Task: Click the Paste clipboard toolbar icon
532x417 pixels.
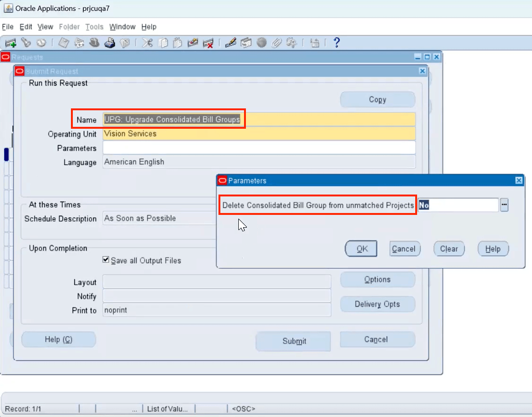Action: [178, 43]
